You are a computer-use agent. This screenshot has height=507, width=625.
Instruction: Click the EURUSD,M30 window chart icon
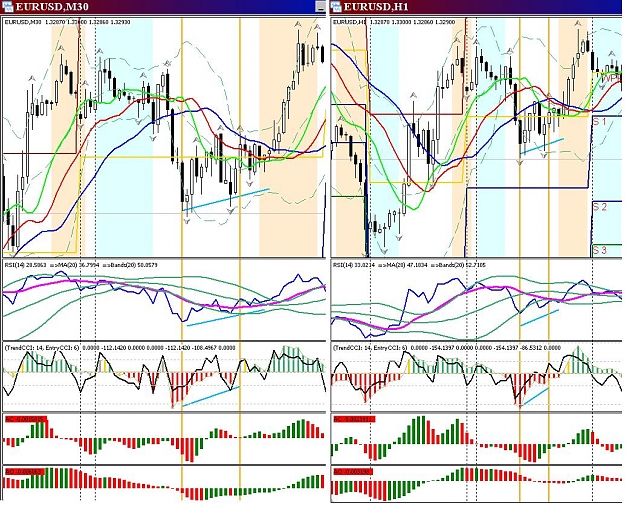[x=8, y=6]
